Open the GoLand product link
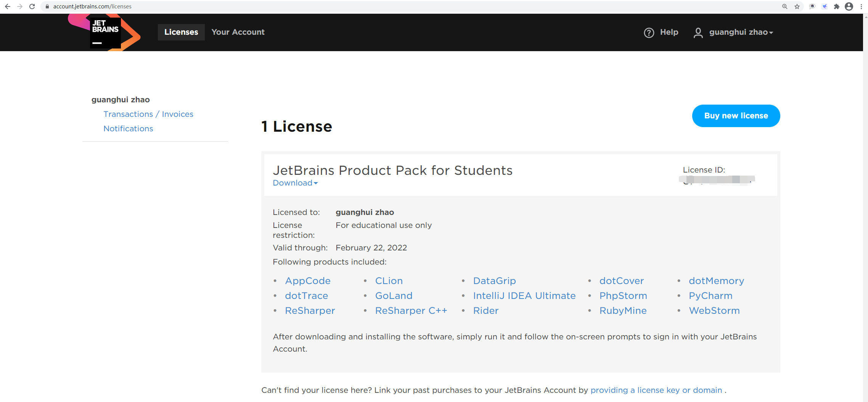Image resolution: width=868 pixels, height=402 pixels. click(394, 295)
